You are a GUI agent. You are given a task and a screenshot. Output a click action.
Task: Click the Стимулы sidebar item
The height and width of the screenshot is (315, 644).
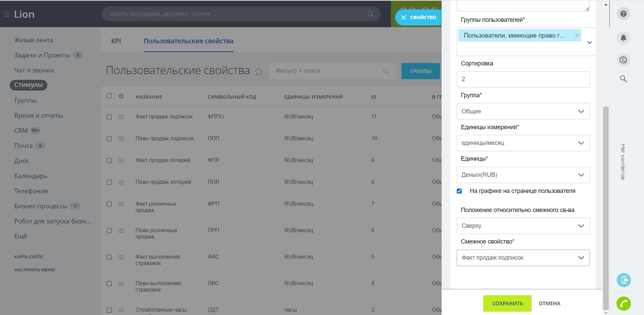click(29, 85)
